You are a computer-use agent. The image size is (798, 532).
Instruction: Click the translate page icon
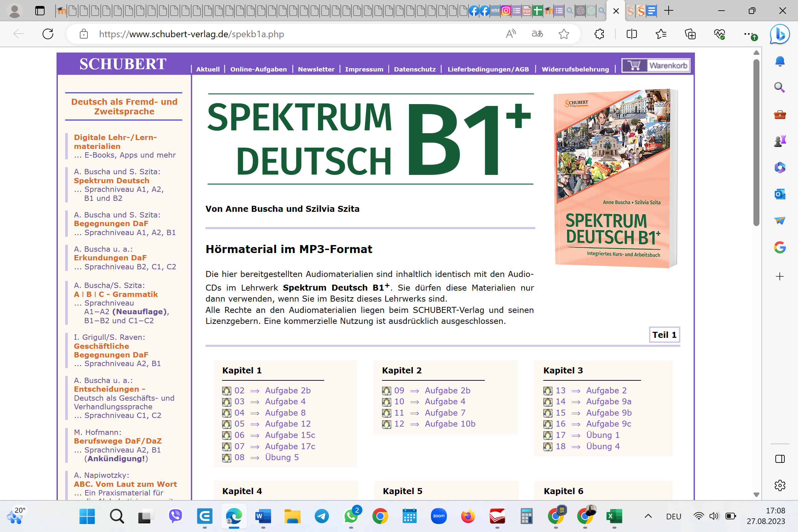[x=537, y=34]
